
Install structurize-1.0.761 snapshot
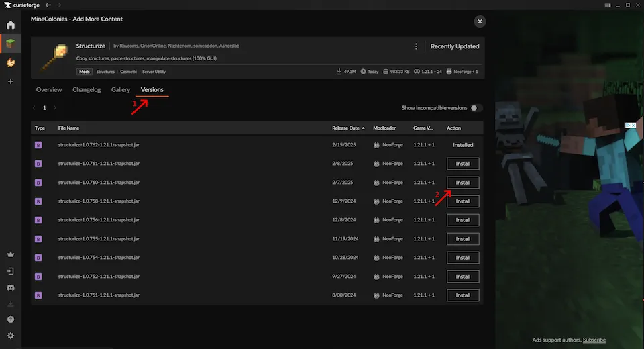tap(463, 164)
